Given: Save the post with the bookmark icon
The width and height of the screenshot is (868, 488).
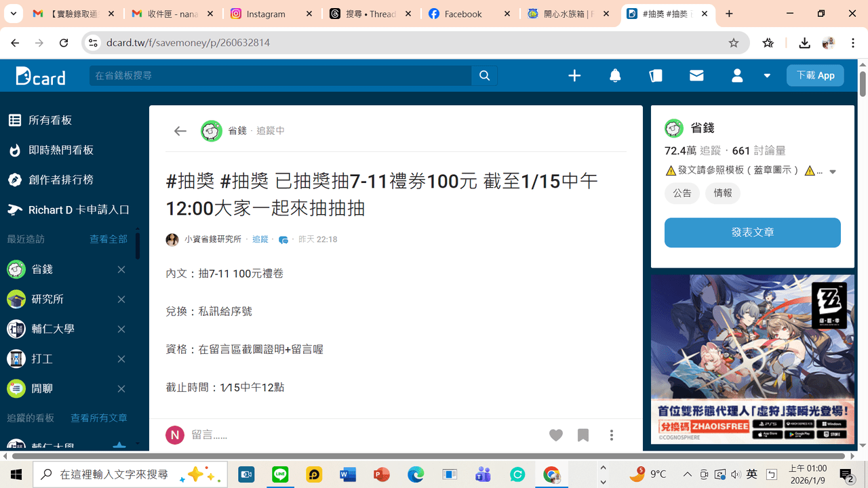Looking at the screenshot, I should pos(583,435).
